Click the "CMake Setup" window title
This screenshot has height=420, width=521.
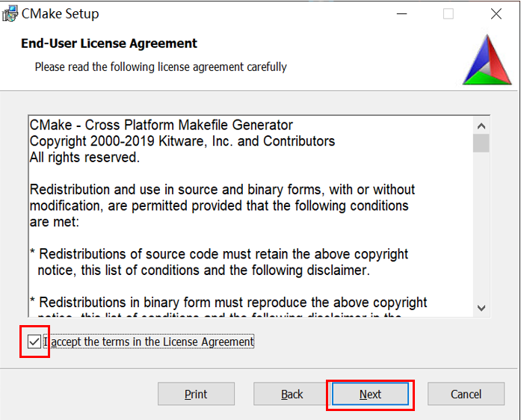pos(60,13)
